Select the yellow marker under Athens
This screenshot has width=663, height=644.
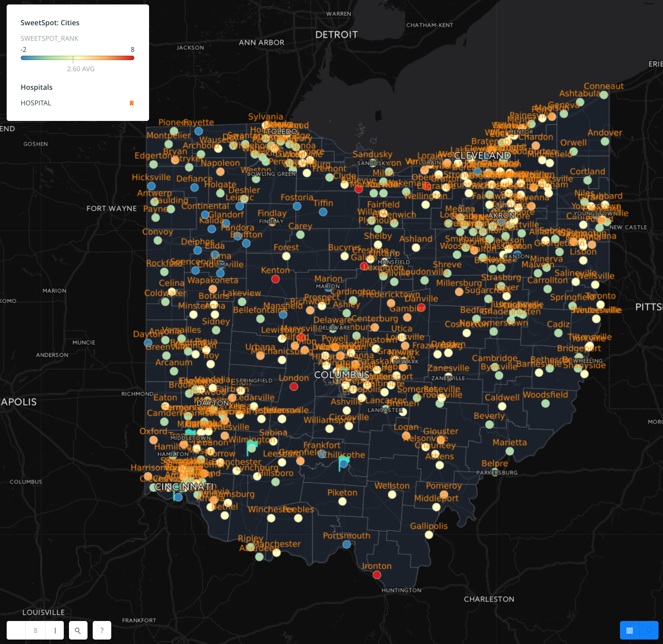[440, 465]
